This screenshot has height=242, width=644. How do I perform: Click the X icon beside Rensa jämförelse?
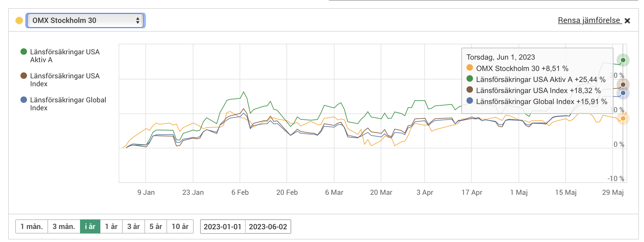click(x=627, y=21)
